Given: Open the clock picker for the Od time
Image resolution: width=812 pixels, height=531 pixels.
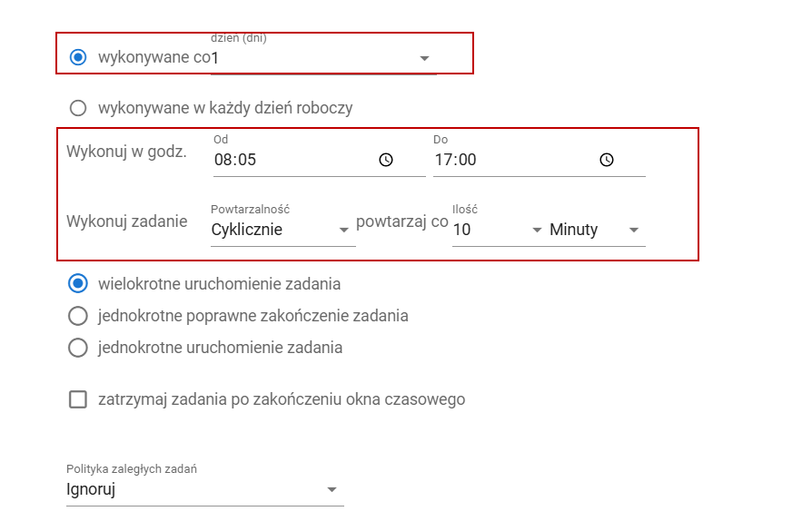Looking at the screenshot, I should [386, 160].
